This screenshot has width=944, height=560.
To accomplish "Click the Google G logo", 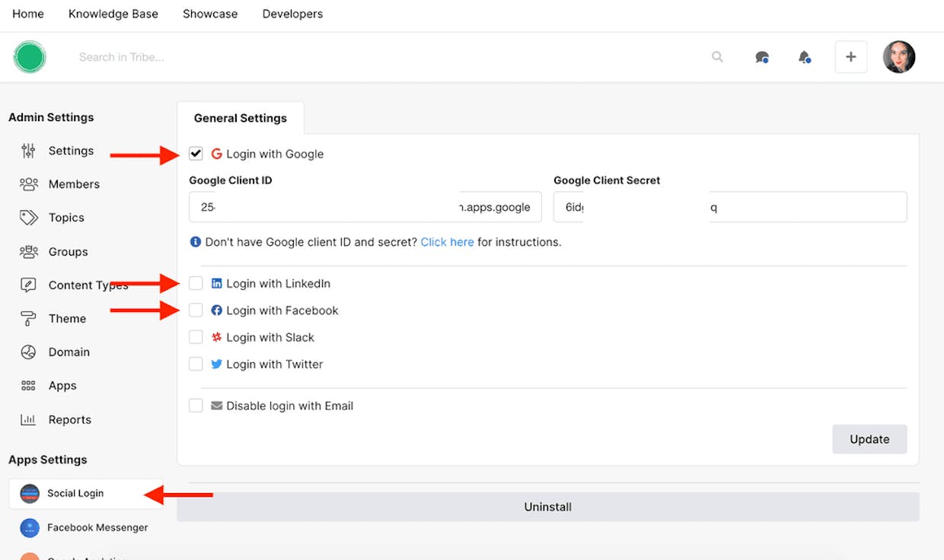I will (216, 154).
